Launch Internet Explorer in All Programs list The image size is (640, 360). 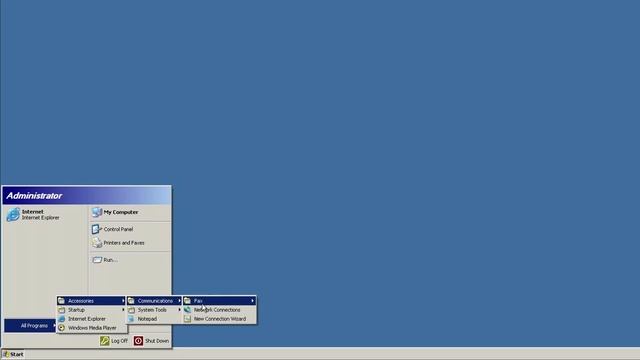(91, 319)
